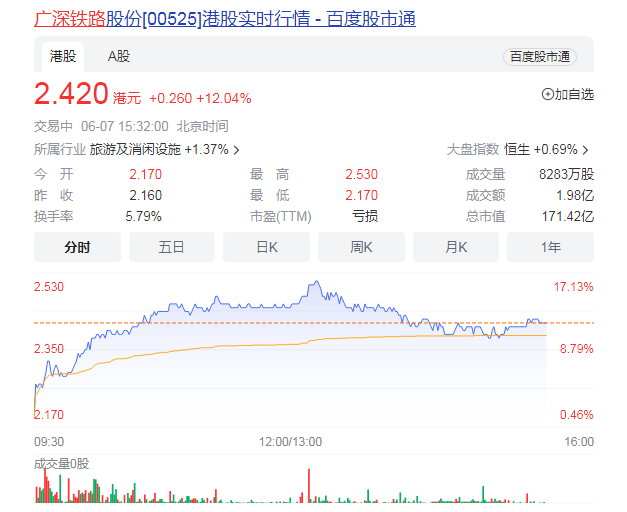Select the 1年 one-year chart range
The height and width of the screenshot is (512, 627).
(550, 247)
